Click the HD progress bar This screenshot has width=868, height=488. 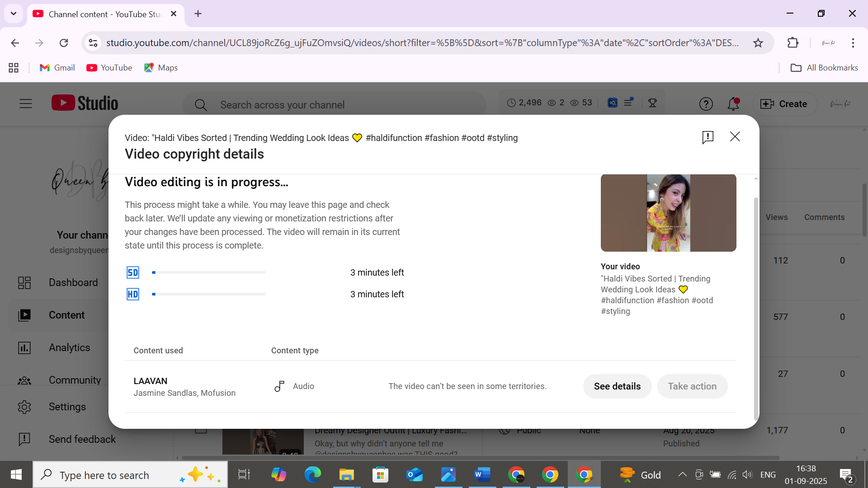[x=209, y=294]
